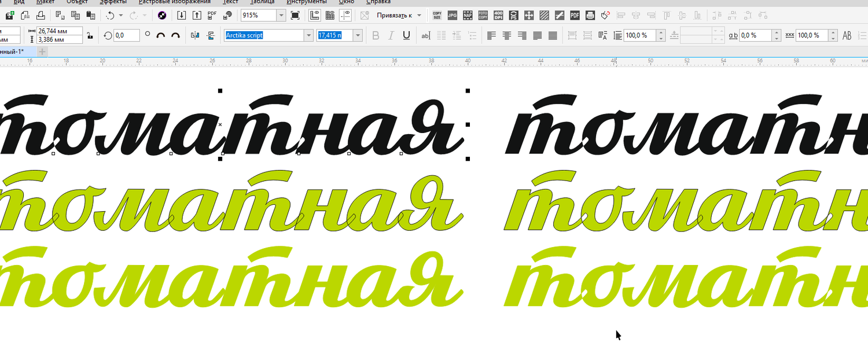Toggle the show guidelines icon
868x350 pixels.
(x=345, y=15)
